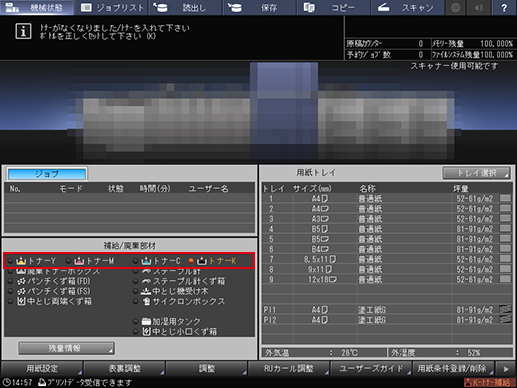Click the 中とじ両端くず箱 status indicator
The height and width of the screenshot is (388, 517).
point(10,301)
